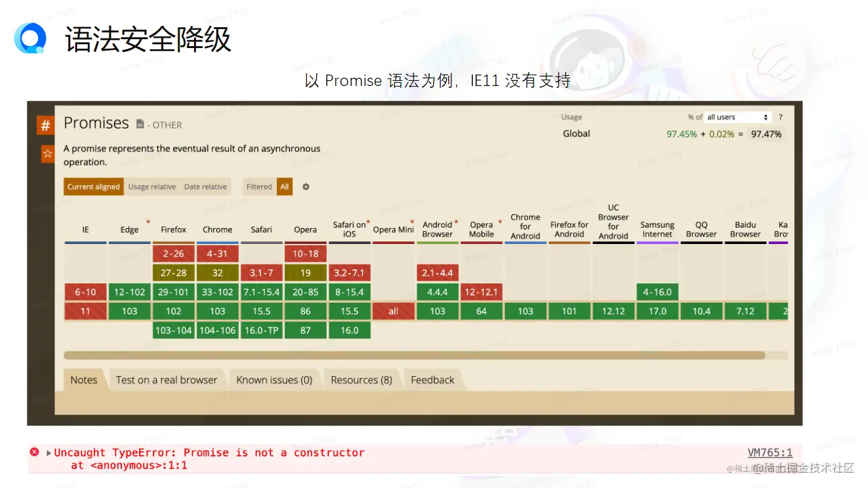Viewport: 868px width, 488px height.
Task: Click the QQ Browser column header
Action: tap(702, 229)
